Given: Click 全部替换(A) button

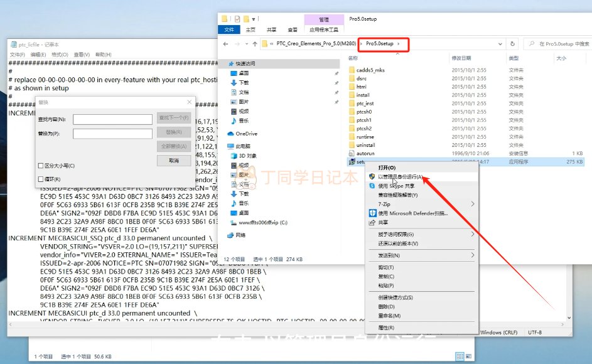Looking at the screenshot, I should [x=174, y=146].
